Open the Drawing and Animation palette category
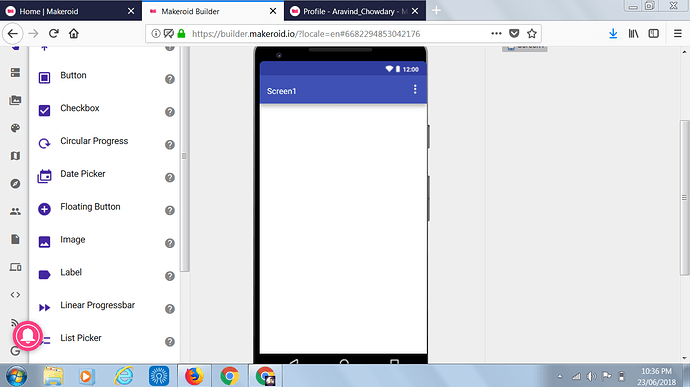690x387 pixels. click(15, 128)
